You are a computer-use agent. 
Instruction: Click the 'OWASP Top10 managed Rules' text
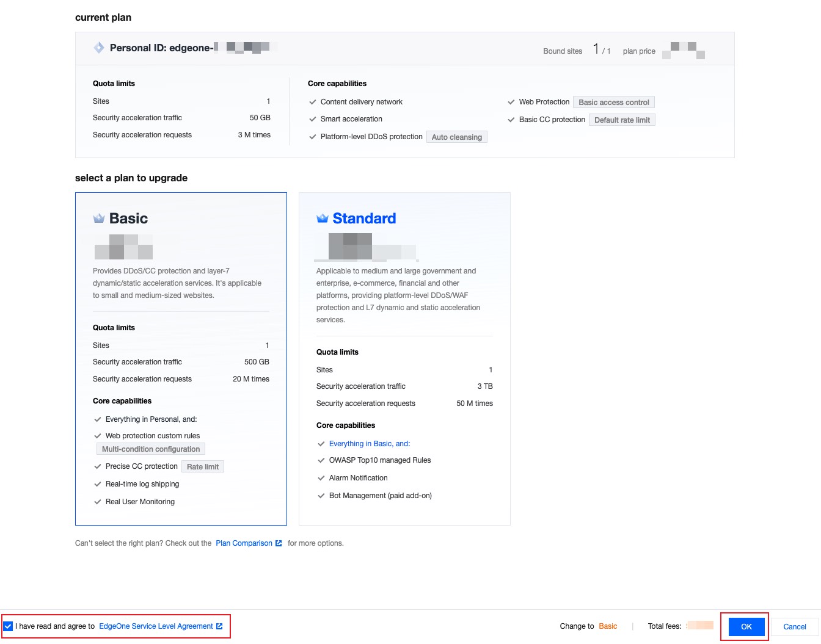(x=380, y=460)
